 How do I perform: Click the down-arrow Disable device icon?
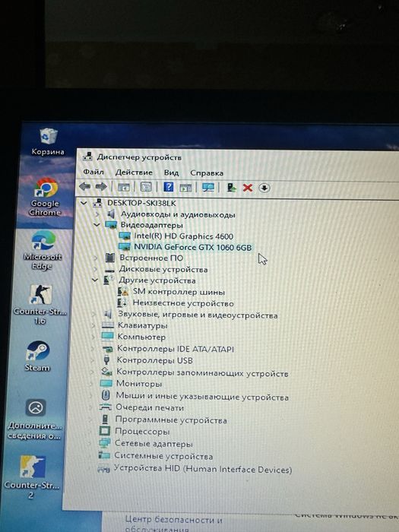[264, 188]
